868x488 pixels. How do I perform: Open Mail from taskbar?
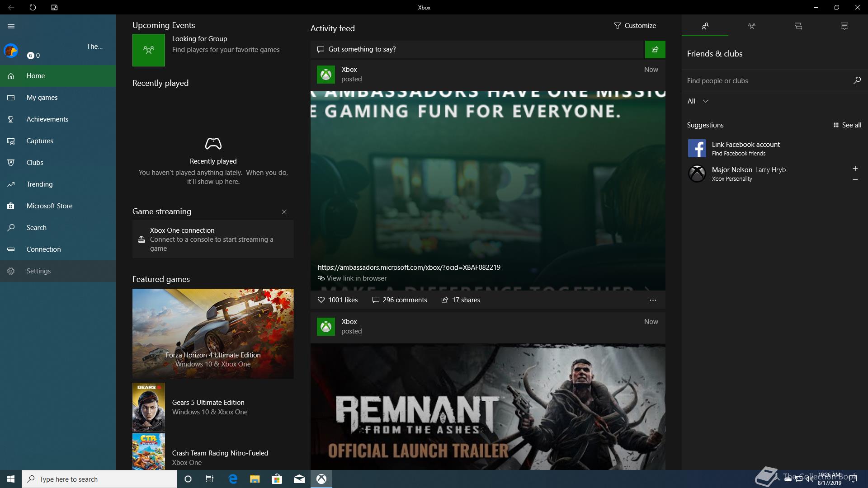point(299,479)
